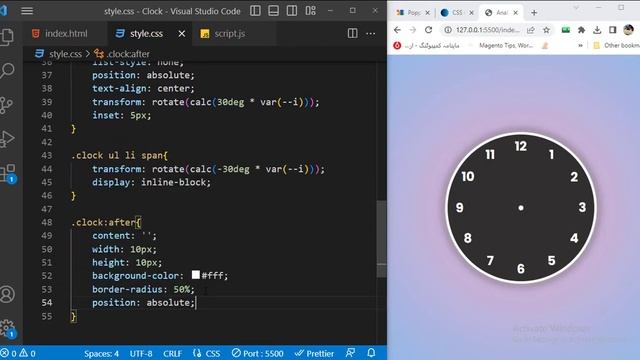The image size is (640, 360).
Task: Open the notifications bell icon
Action: click(x=371, y=353)
